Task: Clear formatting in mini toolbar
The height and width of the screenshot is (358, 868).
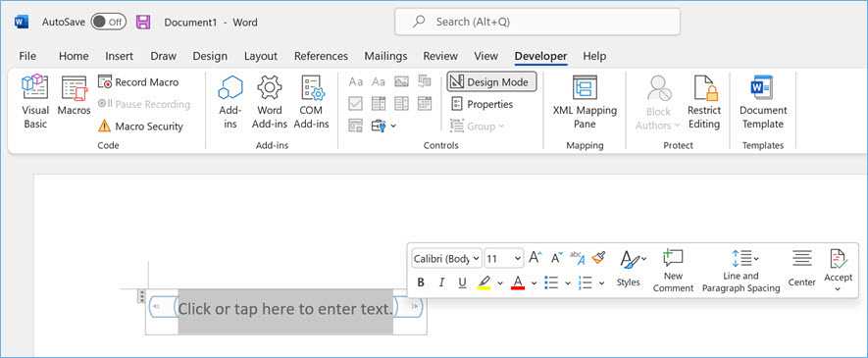Action: pyautogui.click(x=577, y=257)
